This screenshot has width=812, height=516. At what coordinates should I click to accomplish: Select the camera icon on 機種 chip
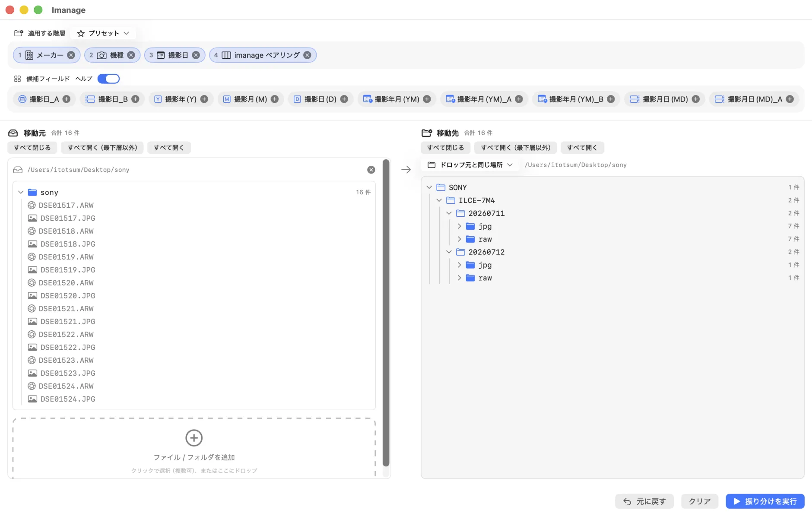pos(101,55)
